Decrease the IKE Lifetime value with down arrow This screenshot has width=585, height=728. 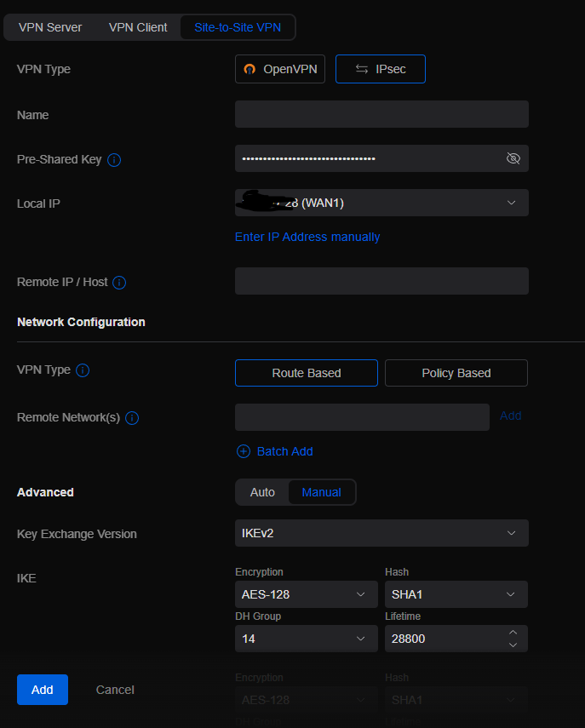[x=513, y=645]
